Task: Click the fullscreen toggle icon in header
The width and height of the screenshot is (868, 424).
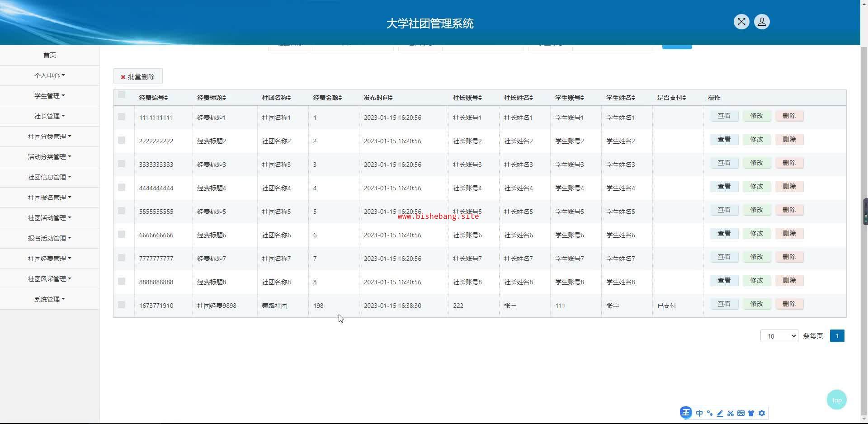Action: pos(741,22)
